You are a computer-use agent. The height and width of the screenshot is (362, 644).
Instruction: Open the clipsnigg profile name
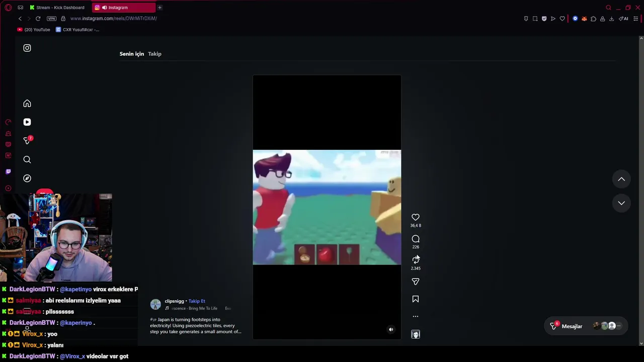(x=174, y=301)
